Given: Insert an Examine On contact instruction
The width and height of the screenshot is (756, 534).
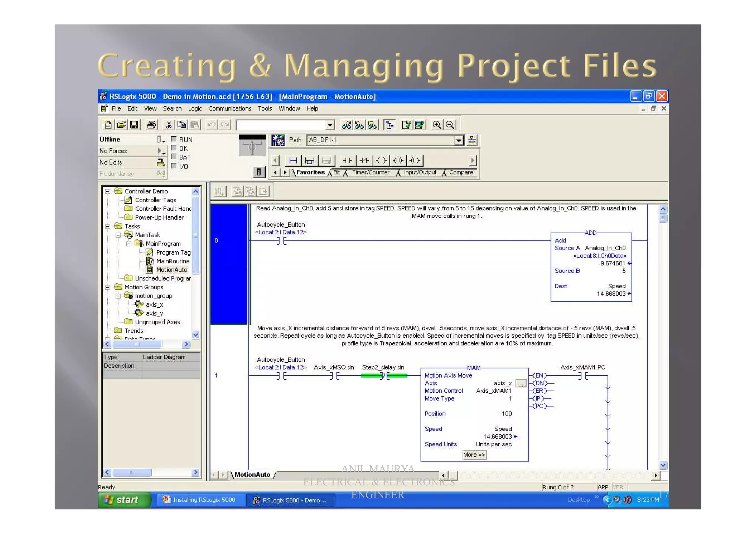Looking at the screenshot, I should coord(347,161).
